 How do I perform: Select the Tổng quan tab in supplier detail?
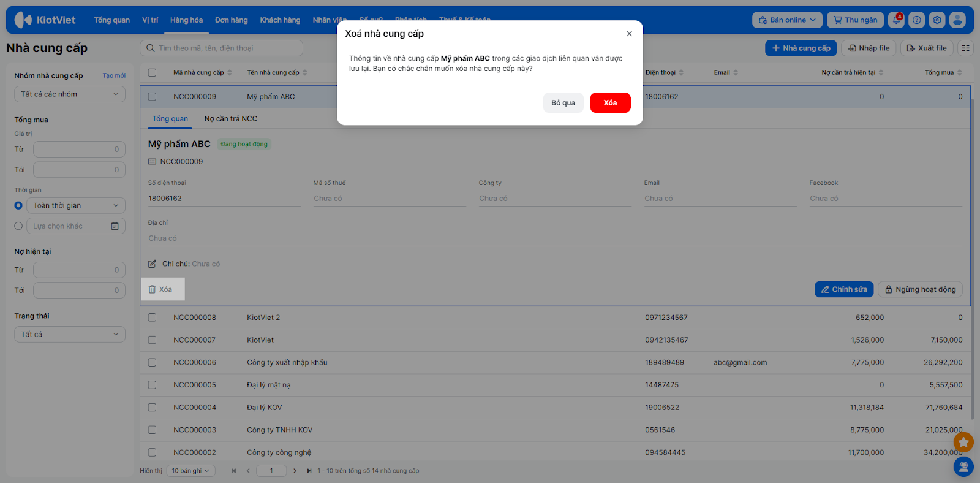tap(170, 119)
